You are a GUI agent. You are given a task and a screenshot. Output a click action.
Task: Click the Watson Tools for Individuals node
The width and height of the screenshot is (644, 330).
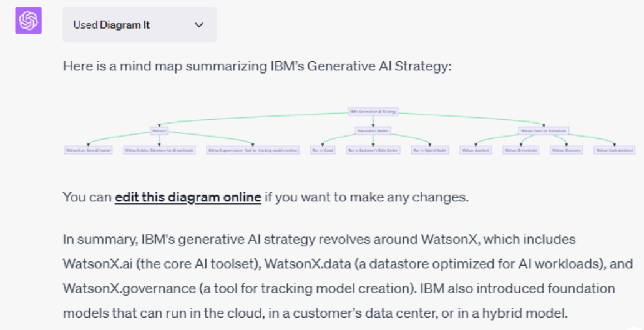[x=543, y=131]
